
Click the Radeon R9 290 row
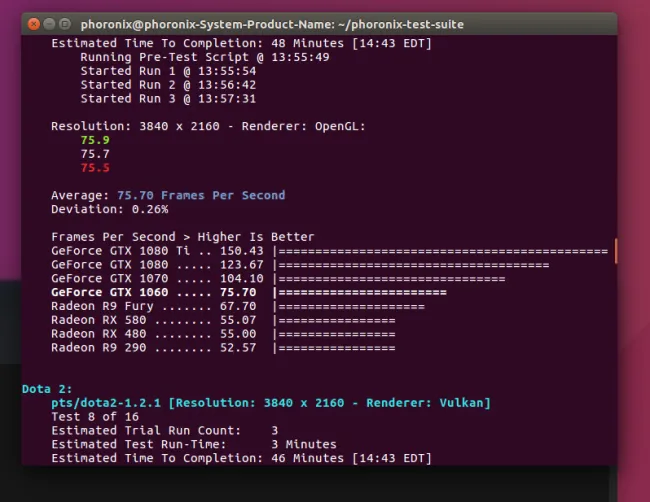click(x=223, y=348)
